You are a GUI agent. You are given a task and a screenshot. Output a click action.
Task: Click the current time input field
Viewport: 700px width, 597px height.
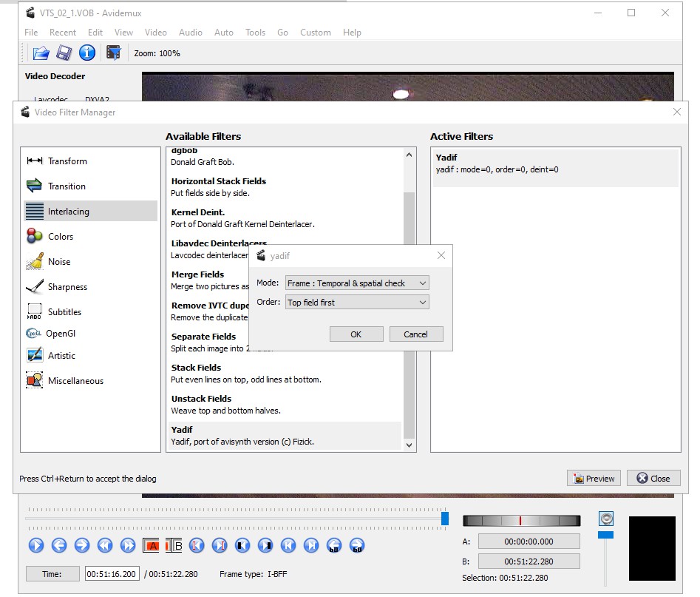tap(112, 574)
